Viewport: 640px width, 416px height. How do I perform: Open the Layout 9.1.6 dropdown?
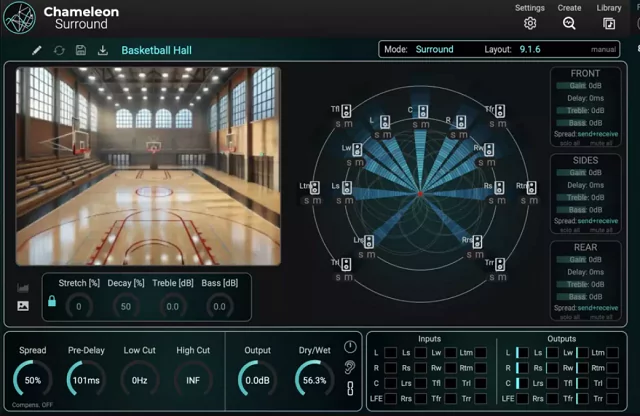pos(530,49)
